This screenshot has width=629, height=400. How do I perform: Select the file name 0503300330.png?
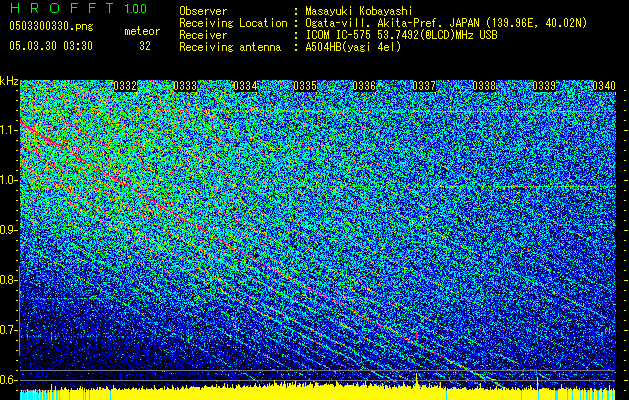coord(51,26)
